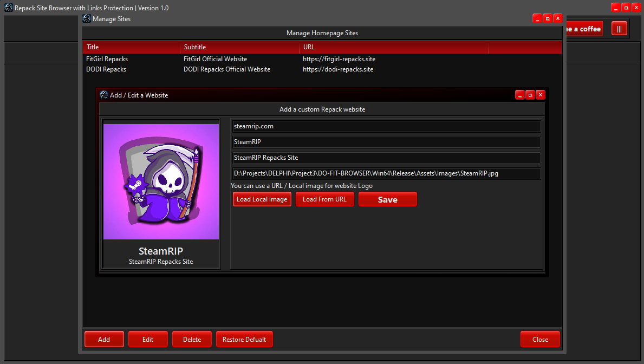
Task: Close the Add / Edit a Website dialog
Action: [541, 95]
